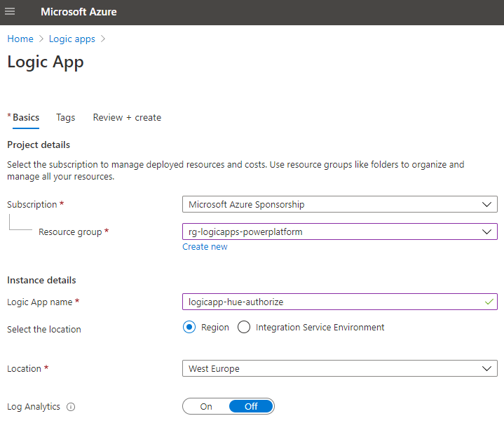Select the Region radio button
This screenshot has width=504, height=423.
tap(189, 327)
